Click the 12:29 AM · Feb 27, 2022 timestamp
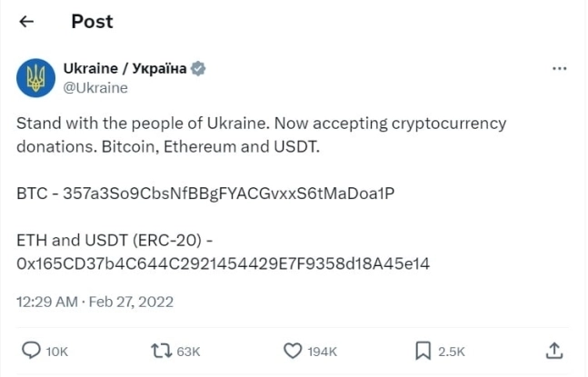This screenshot has height=377, width=588. (95, 301)
